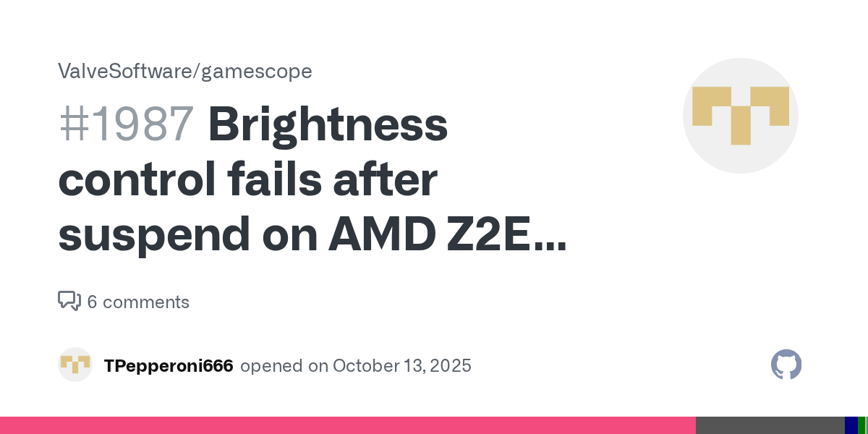The width and height of the screenshot is (868, 434).
Task: Click the pink segment of the language bar
Action: click(x=347, y=425)
